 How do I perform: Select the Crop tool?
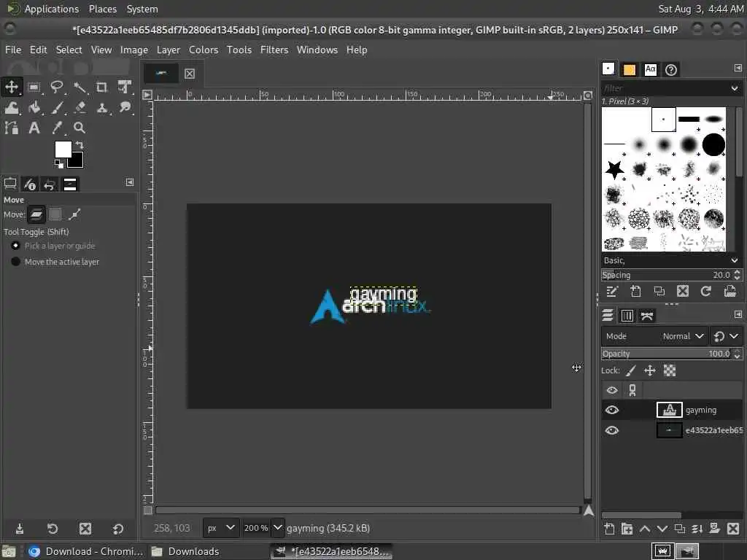(102, 87)
